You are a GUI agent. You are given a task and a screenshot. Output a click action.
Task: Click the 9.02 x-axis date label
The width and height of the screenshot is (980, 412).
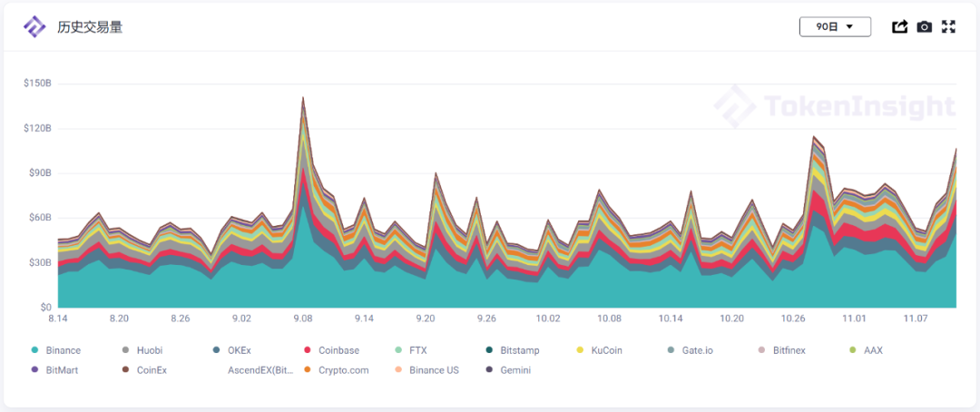pyautogui.click(x=242, y=319)
